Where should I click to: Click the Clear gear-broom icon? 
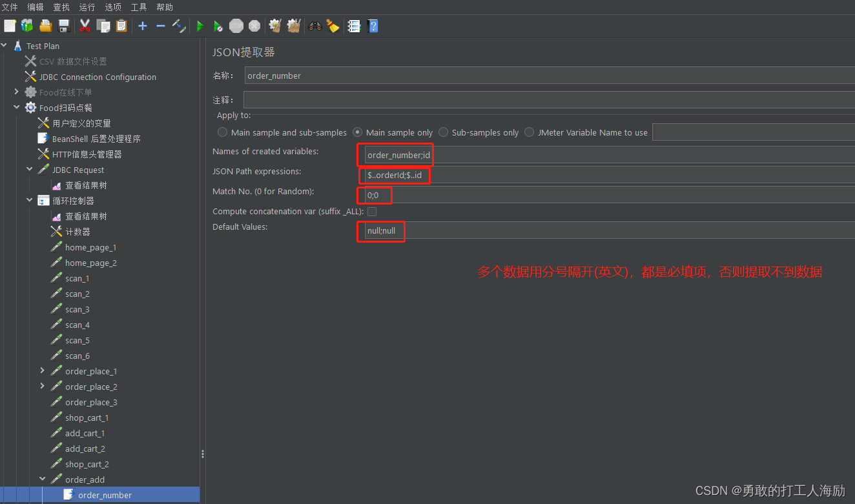[x=275, y=26]
